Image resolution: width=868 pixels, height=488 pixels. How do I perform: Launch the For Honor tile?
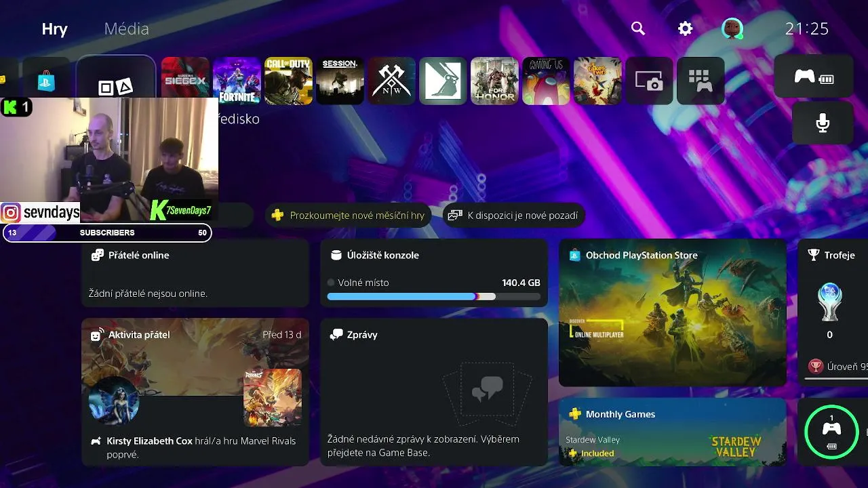click(494, 81)
